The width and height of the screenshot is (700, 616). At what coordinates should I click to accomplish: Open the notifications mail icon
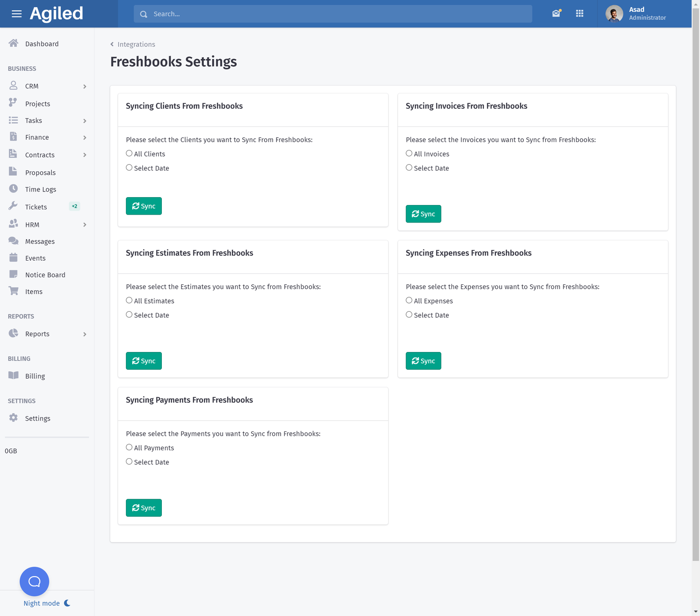(556, 14)
